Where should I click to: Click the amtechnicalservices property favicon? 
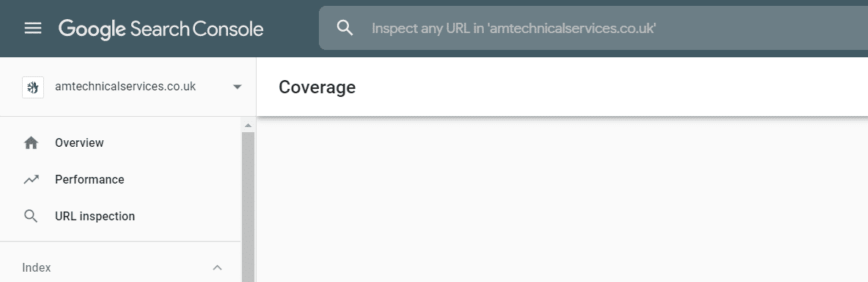click(x=33, y=87)
